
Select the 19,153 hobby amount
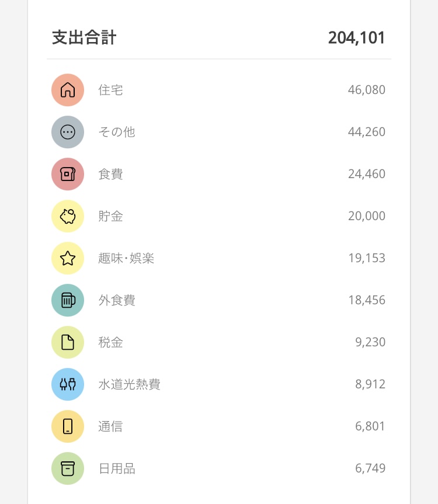(367, 258)
